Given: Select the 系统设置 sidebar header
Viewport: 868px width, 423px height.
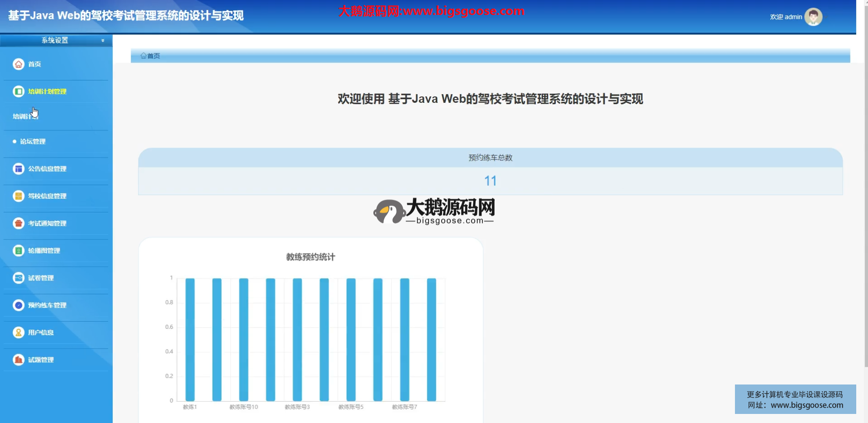Looking at the screenshot, I should tap(55, 40).
